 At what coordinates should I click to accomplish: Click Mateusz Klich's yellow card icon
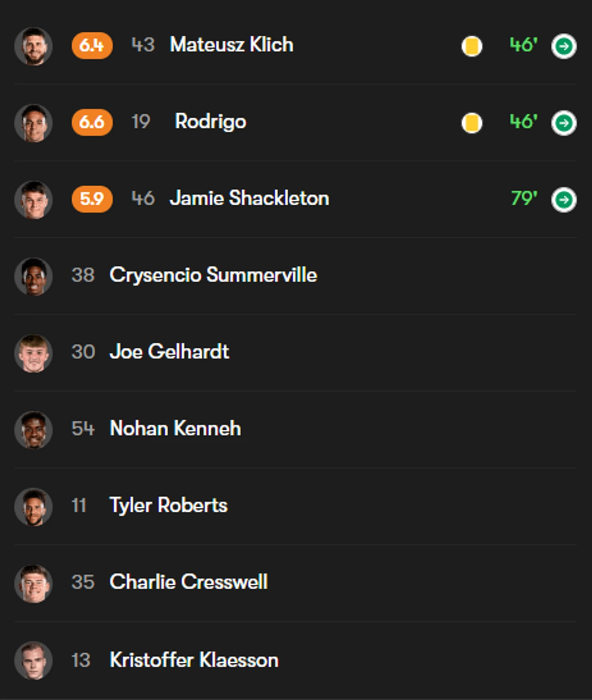click(472, 46)
